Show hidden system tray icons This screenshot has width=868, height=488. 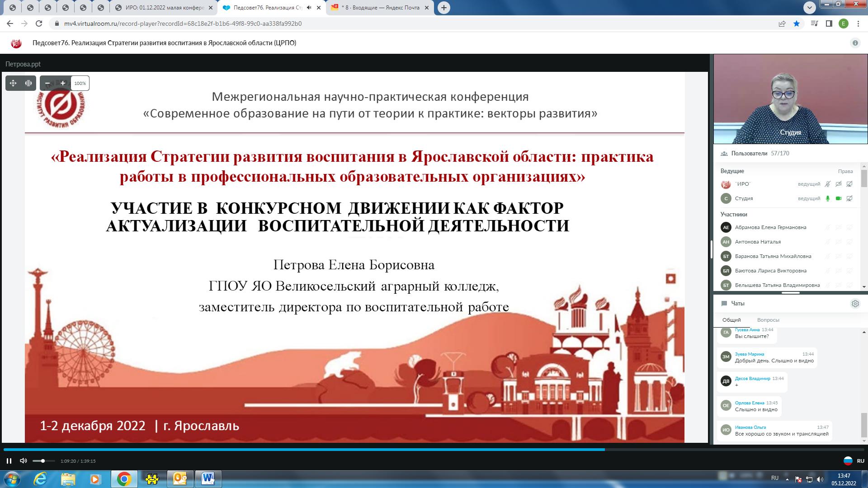pos(787,479)
